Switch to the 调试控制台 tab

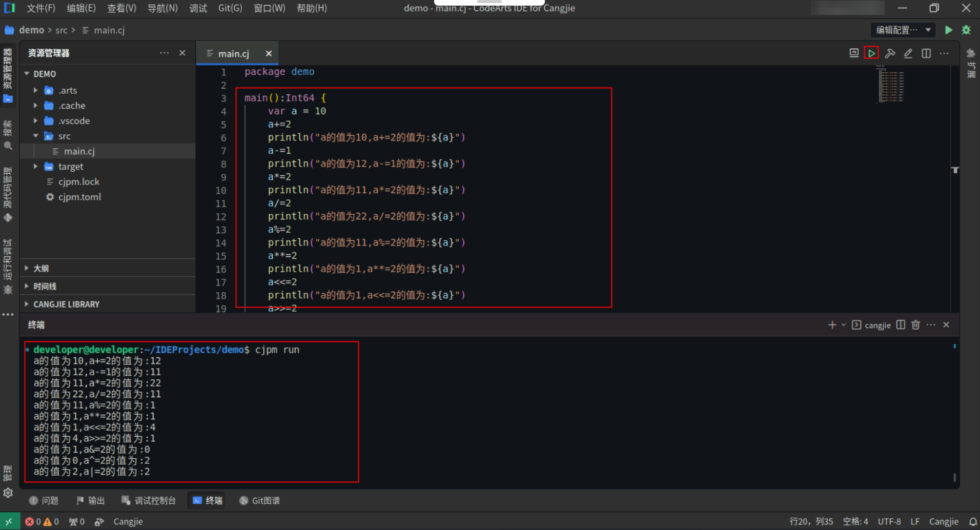pos(149,501)
